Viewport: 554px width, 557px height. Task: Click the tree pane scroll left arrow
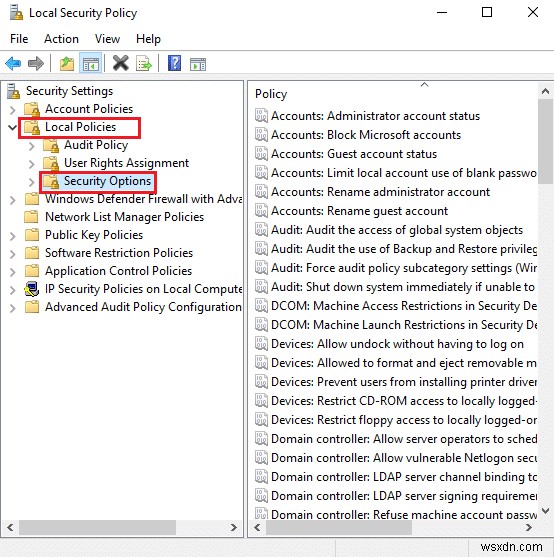tap(10, 528)
